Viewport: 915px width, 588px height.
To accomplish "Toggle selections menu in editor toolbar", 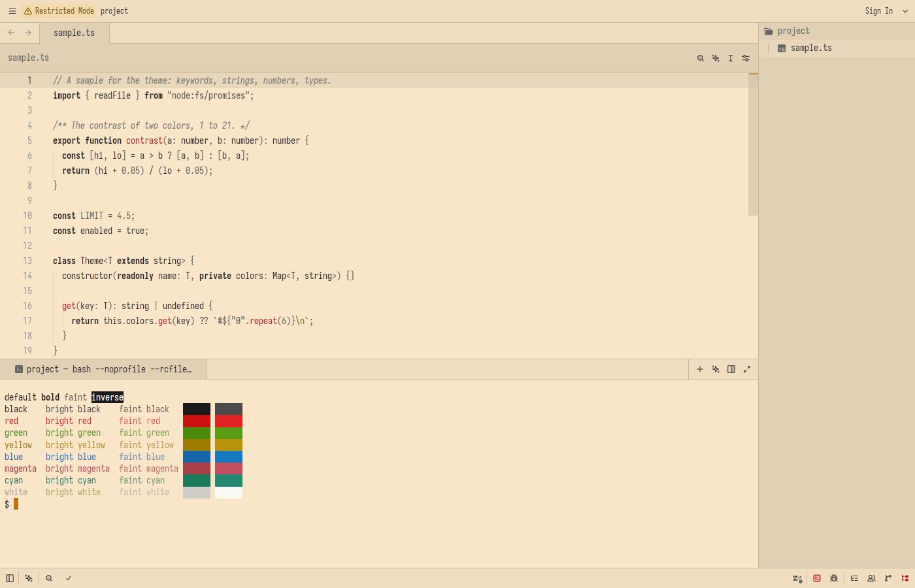I will click(x=731, y=58).
